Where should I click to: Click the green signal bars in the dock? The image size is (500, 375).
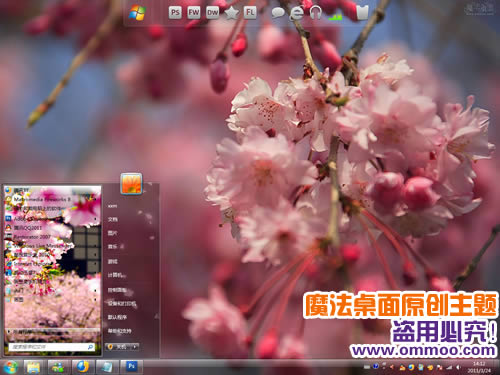[335, 16]
